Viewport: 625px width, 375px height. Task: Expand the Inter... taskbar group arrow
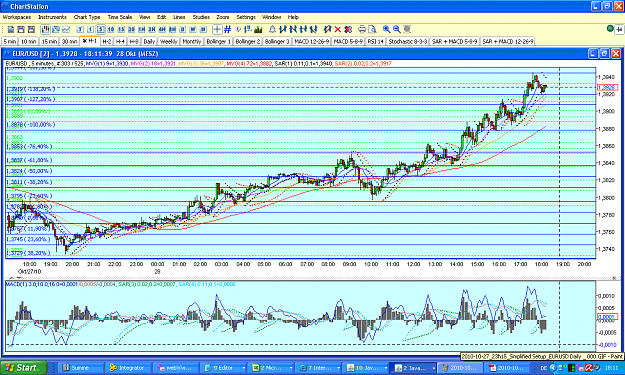click(338, 368)
